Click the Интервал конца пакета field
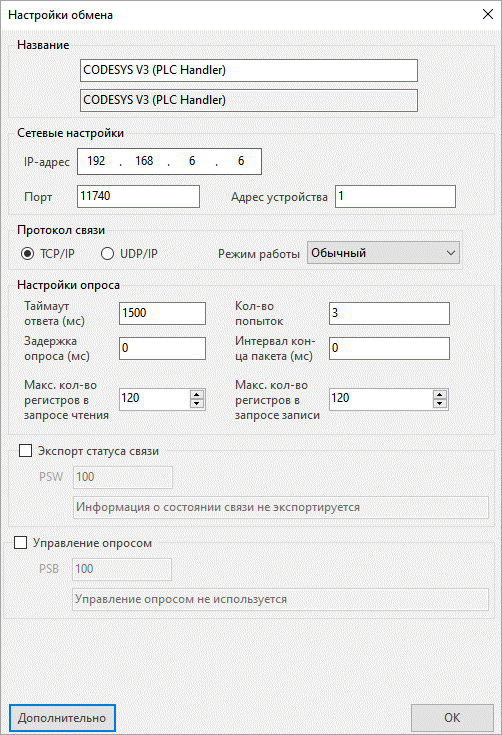This screenshot has height=735, width=502. tap(389, 348)
